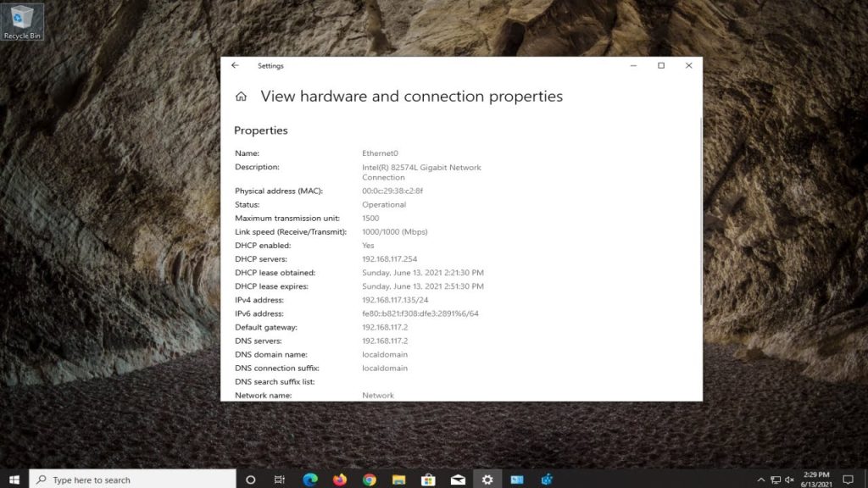Click the Settings window vertical scrollbar

[700, 212]
